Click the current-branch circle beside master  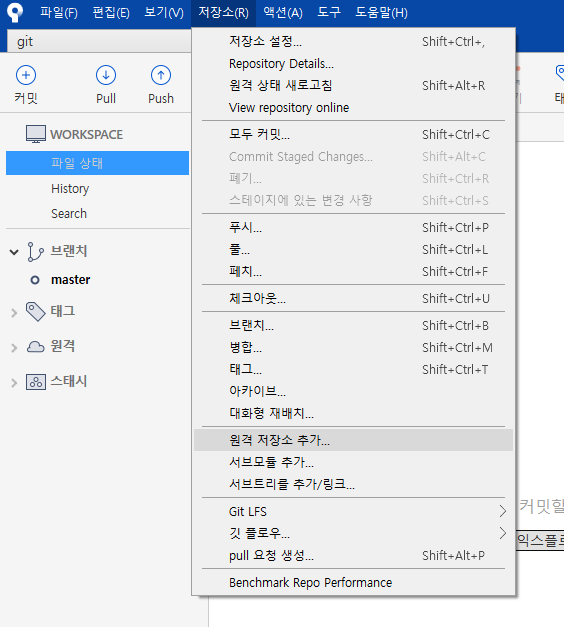click(35, 280)
